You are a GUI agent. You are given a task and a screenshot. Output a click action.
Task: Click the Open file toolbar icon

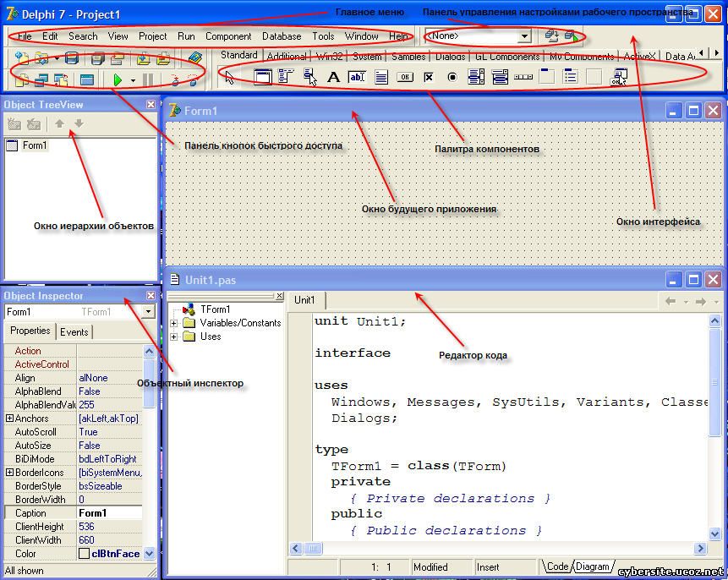(x=41, y=58)
